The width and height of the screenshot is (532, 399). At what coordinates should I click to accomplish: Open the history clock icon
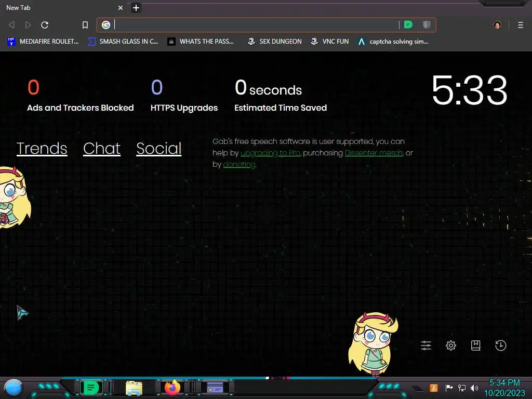[x=501, y=345]
